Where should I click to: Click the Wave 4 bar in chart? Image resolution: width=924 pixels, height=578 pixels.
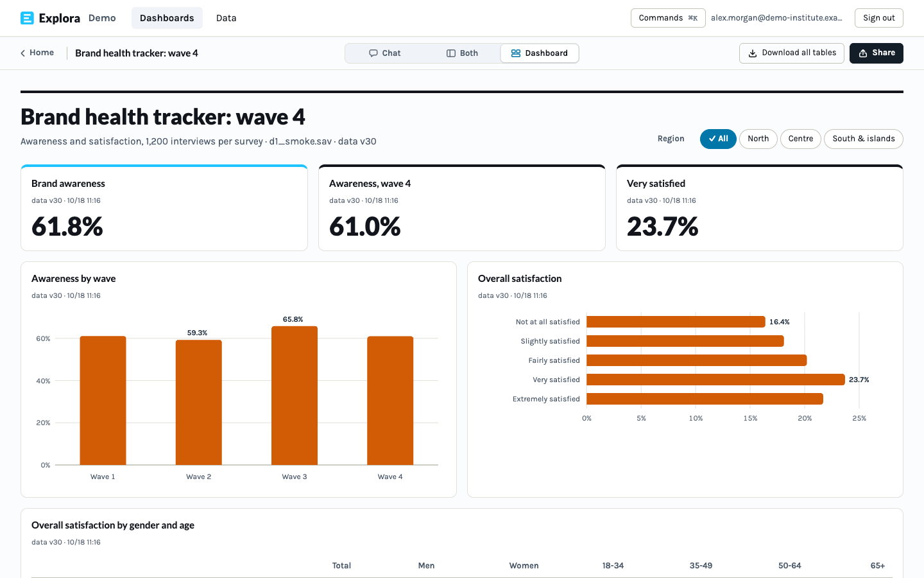point(390,400)
